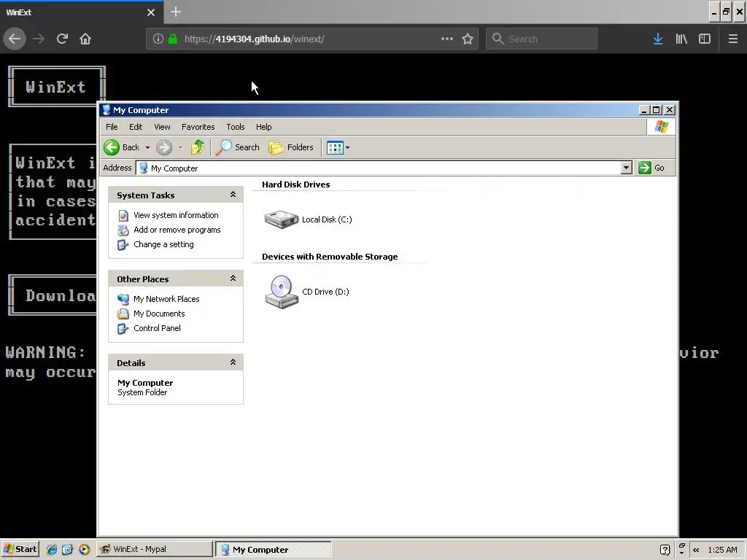Screen dimensions: 747x560
Task: Toggle the browser sidebar icon
Action: point(705,39)
